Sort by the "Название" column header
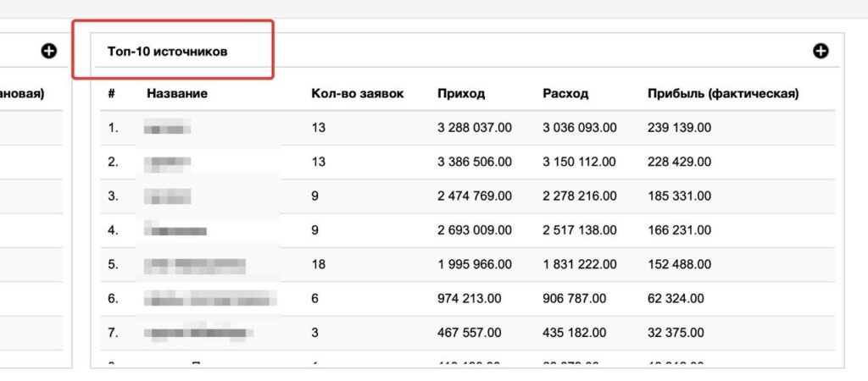The height and width of the screenshot is (381, 868). click(176, 94)
